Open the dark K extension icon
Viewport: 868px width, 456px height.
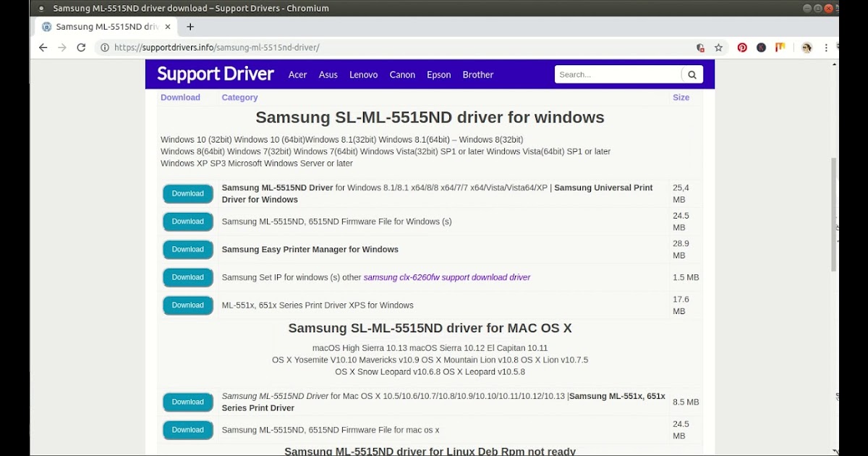pyautogui.click(x=761, y=48)
